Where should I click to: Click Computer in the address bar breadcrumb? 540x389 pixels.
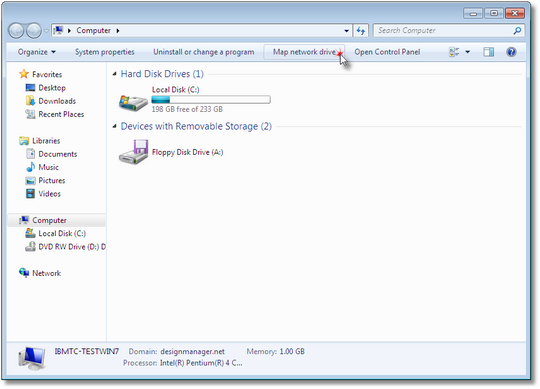[93, 31]
